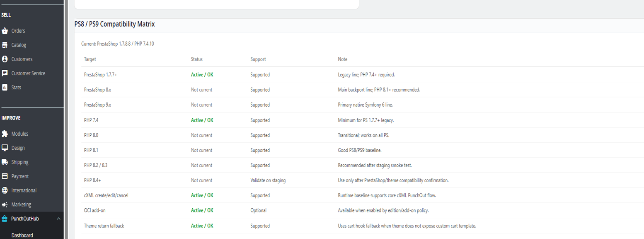
Task: Click the Customer Service chat icon
Action: pyautogui.click(x=5, y=73)
